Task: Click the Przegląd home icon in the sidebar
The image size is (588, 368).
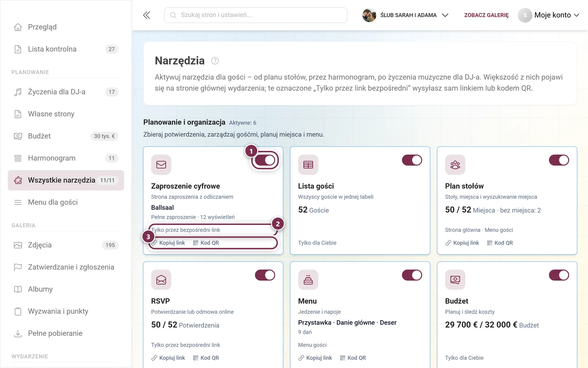Action: (x=18, y=27)
